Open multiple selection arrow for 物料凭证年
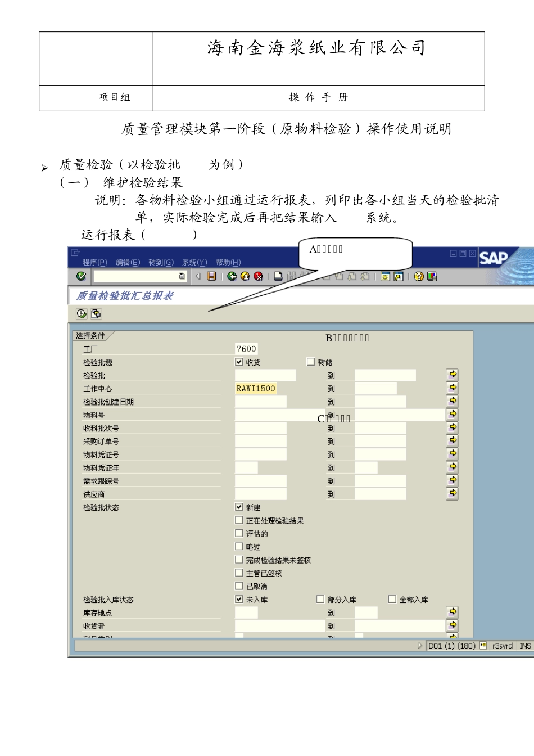Image resolution: width=534 pixels, height=756 pixels. click(x=452, y=467)
